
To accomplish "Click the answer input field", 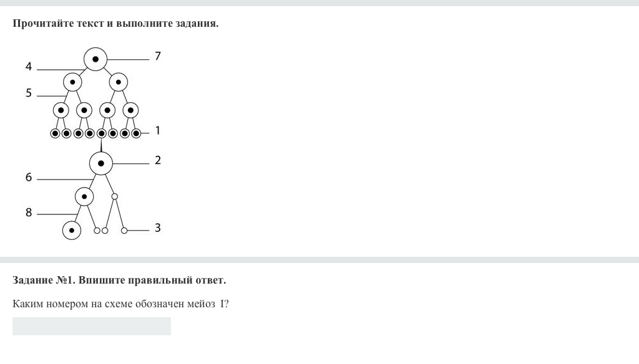I will tap(92, 326).
